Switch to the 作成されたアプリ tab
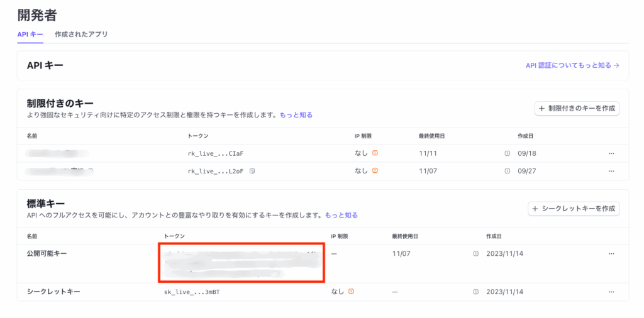 click(81, 35)
